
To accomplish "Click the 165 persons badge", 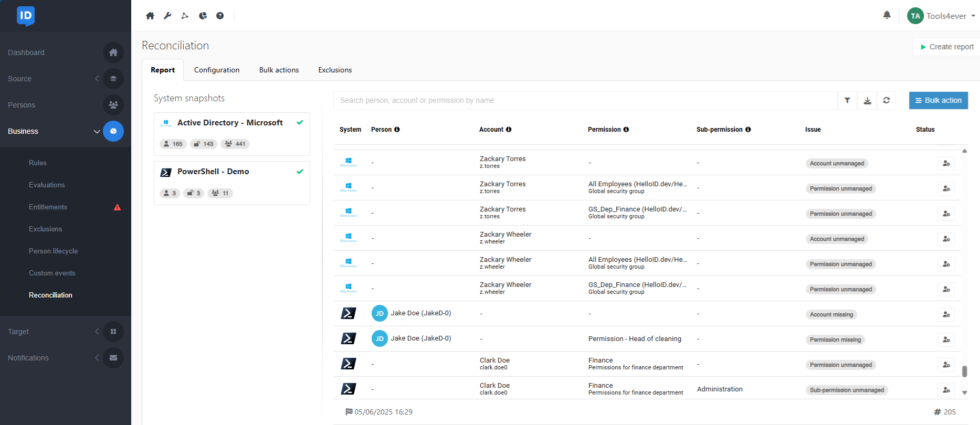I will (x=173, y=144).
